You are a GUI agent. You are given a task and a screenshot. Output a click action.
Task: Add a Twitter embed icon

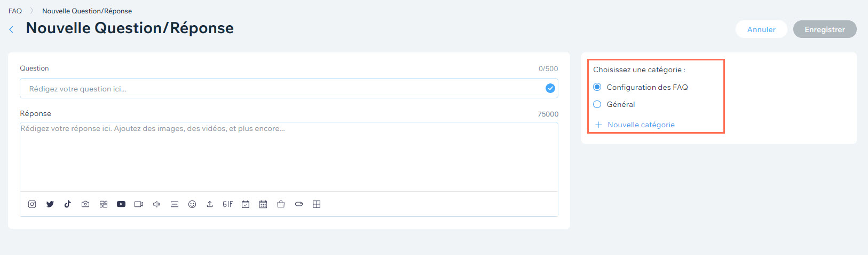pyautogui.click(x=50, y=204)
